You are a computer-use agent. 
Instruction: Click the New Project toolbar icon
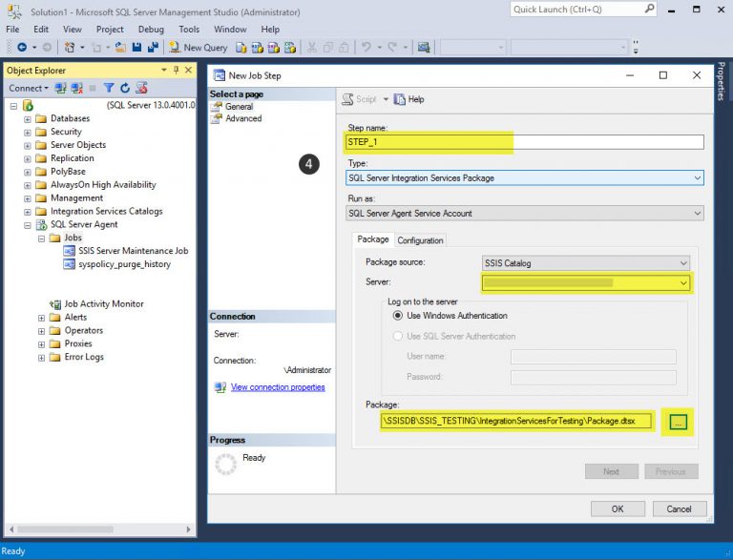point(70,47)
